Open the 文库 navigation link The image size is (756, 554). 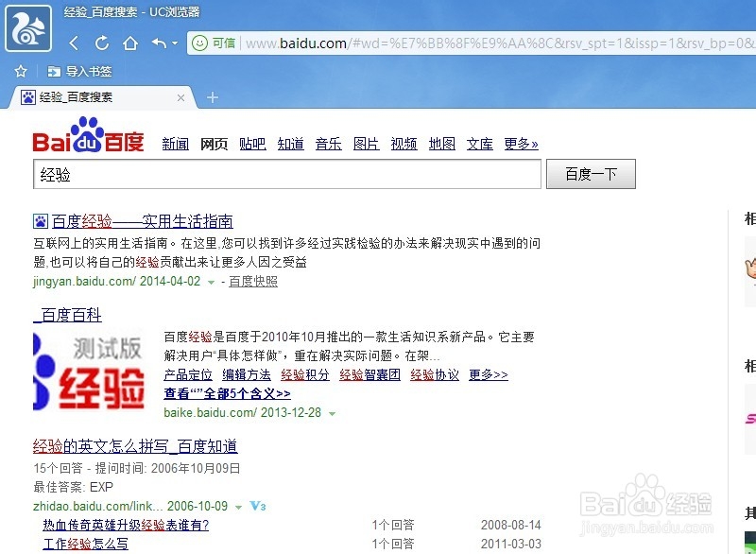coord(480,144)
